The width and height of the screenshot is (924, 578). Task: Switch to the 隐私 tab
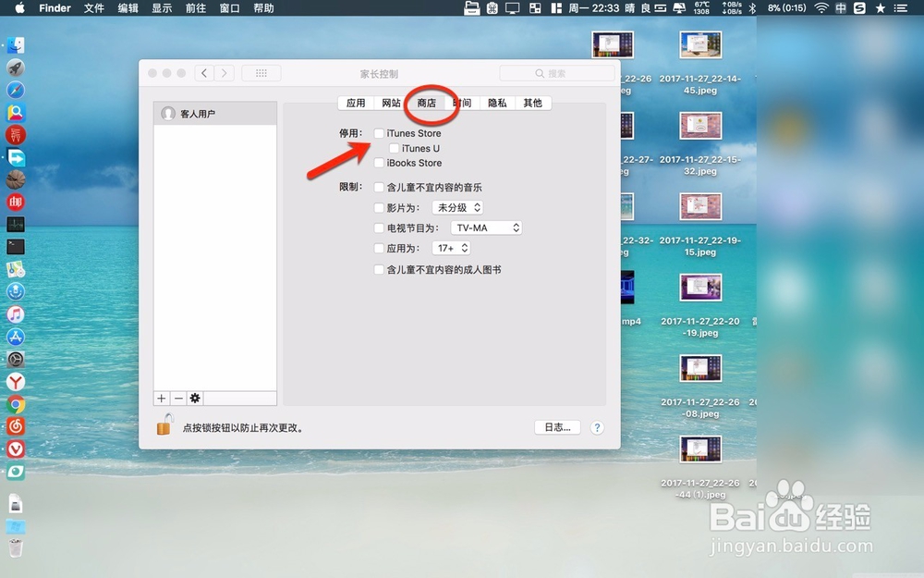pos(497,103)
